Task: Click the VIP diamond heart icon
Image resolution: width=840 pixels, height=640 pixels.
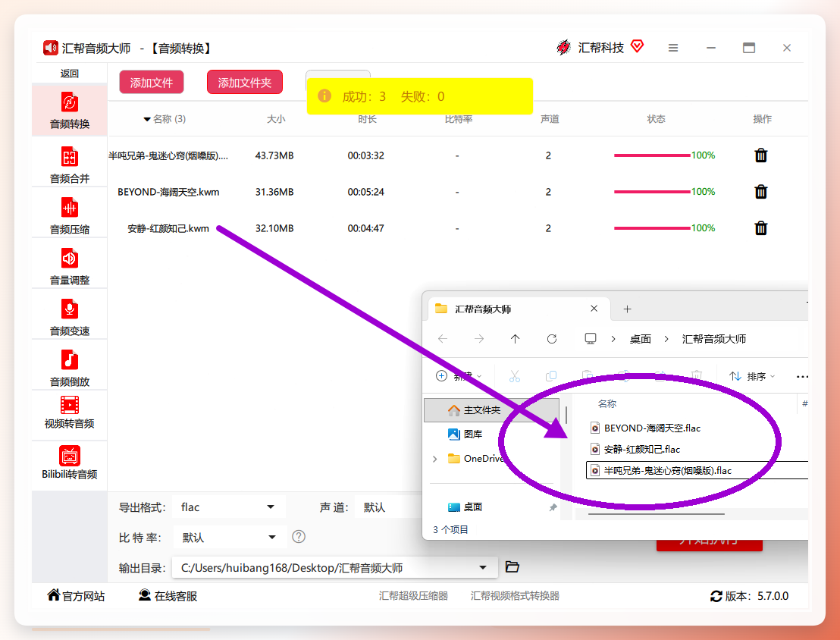Action: point(637,46)
